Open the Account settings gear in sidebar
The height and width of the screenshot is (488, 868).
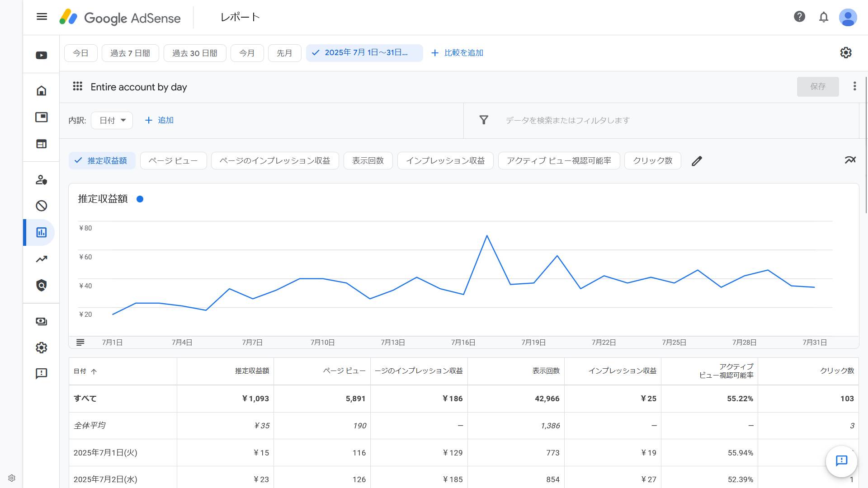pos(42,347)
